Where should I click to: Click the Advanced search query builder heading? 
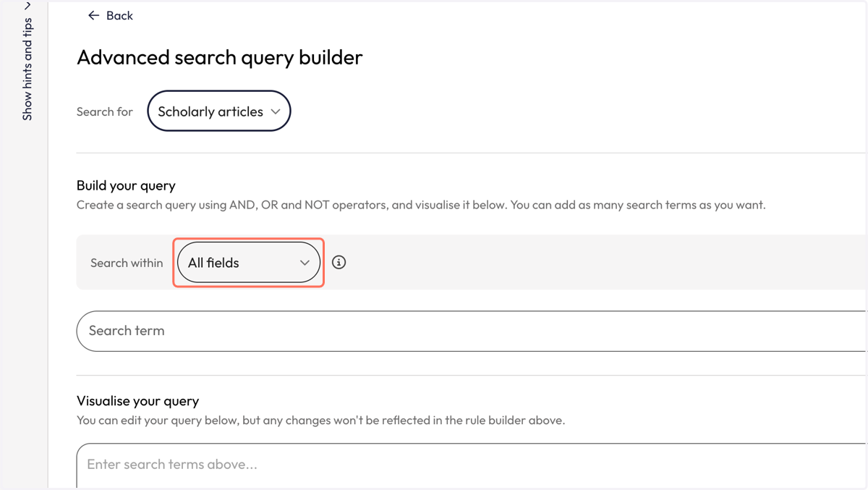[220, 57]
